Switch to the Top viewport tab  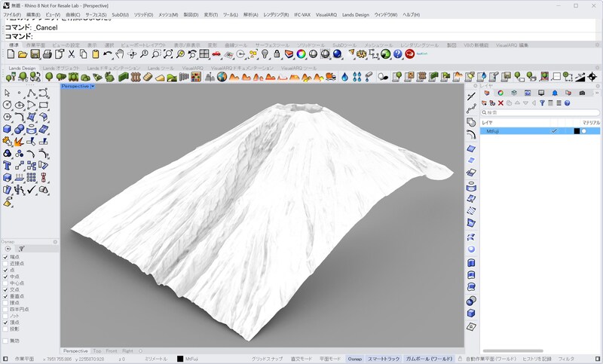click(97, 351)
